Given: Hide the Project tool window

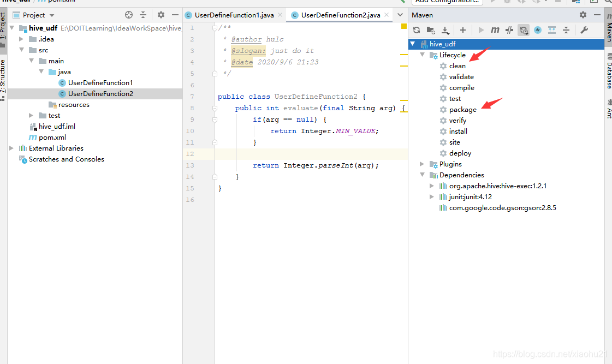Looking at the screenshot, I should pyautogui.click(x=175, y=15).
